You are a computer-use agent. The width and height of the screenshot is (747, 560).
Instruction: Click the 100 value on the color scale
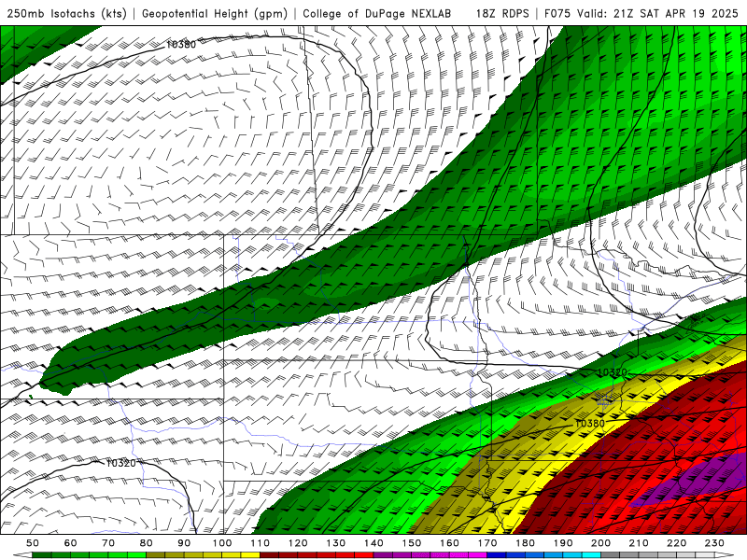(x=222, y=543)
